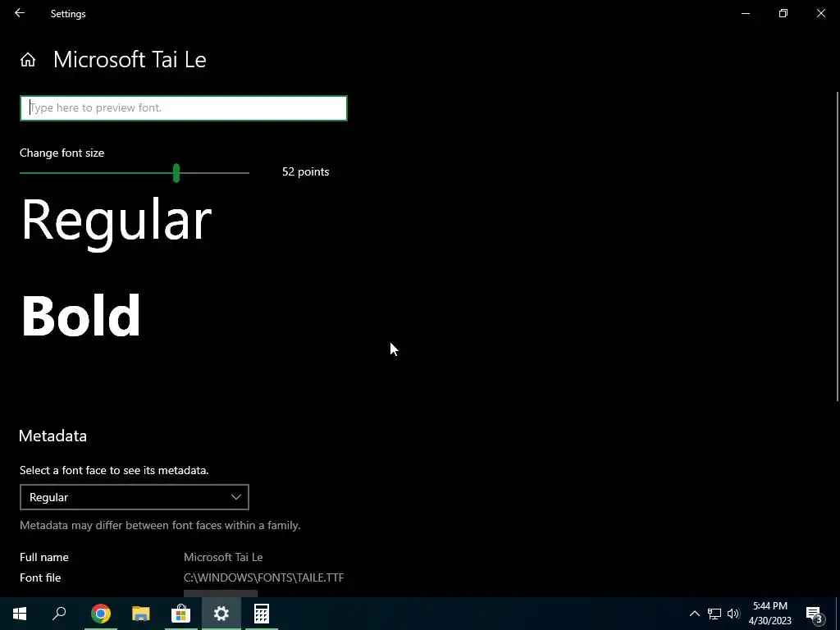Open the notification center icon
840x630 pixels.
coord(814,614)
